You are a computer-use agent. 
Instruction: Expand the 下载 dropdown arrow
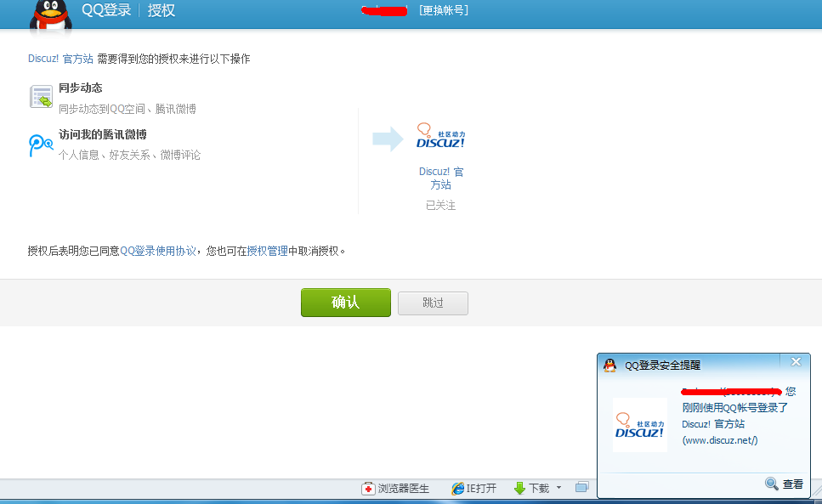tap(560, 487)
